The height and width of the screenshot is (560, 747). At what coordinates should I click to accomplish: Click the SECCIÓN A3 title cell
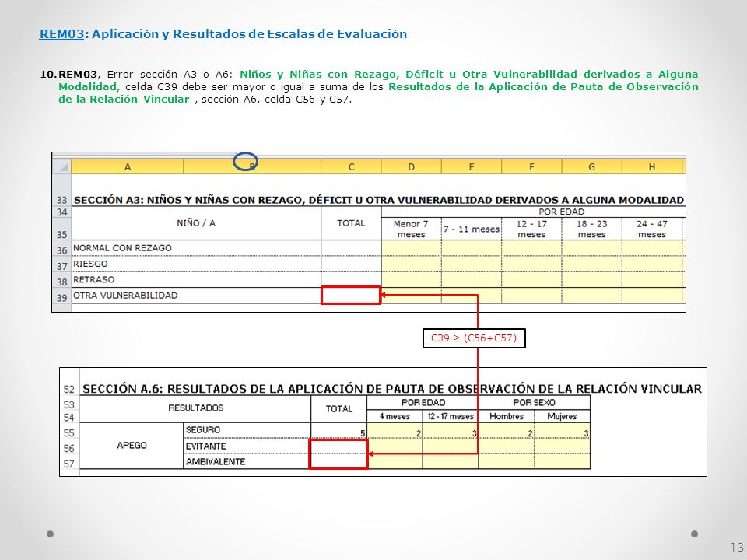tap(379, 200)
